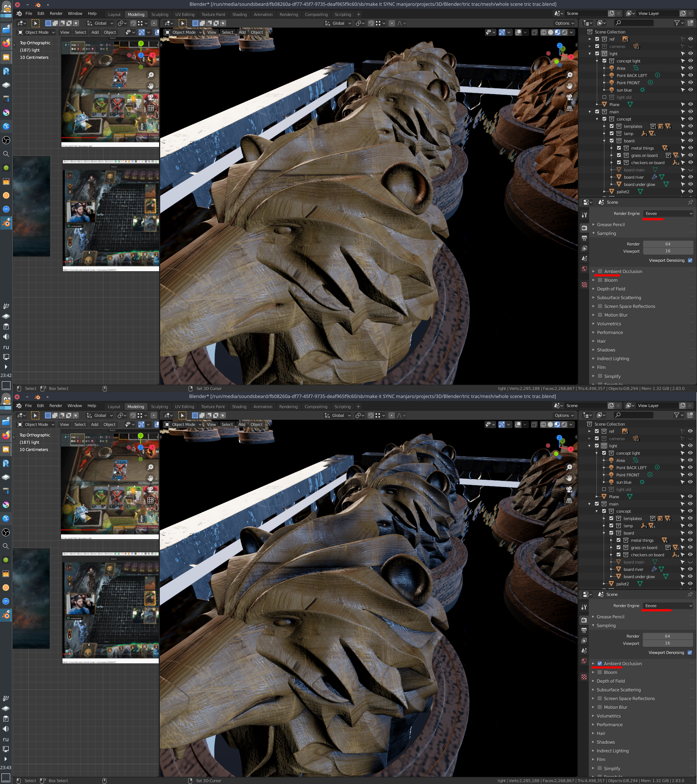This screenshot has height=784, width=697.
Task: Pin the properties editor in upper window
Action: tap(690, 202)
